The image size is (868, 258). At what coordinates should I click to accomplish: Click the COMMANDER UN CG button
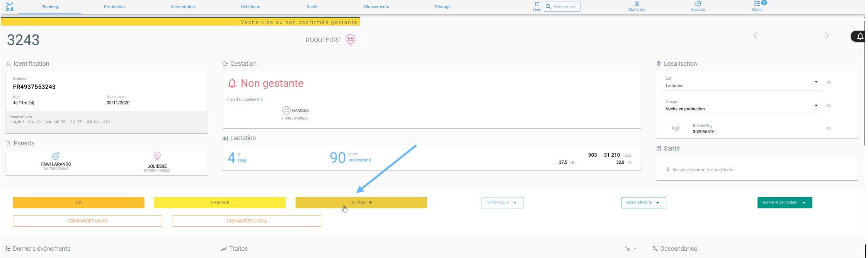click(87, 221)
